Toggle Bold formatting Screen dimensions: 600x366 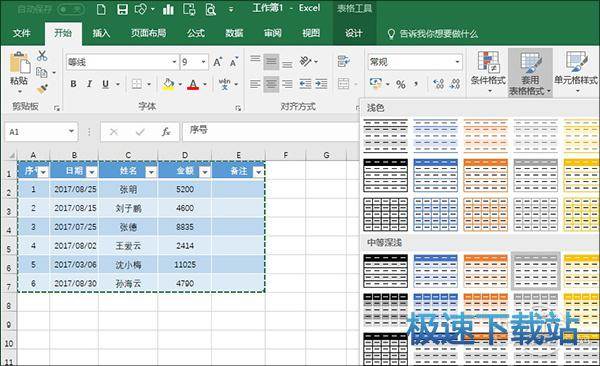(x=73, y=84)
